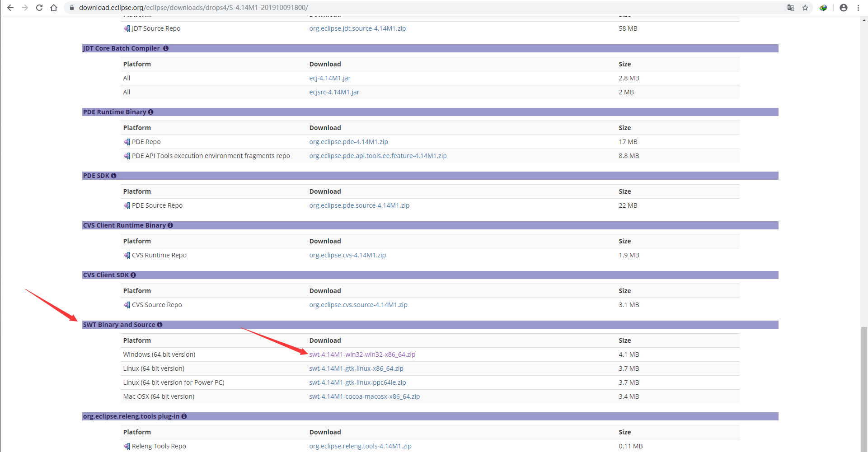The image size is (868, 452).
Task: Click the package icon next to Releng Tools Repo
Action: [x=127, y=446]
